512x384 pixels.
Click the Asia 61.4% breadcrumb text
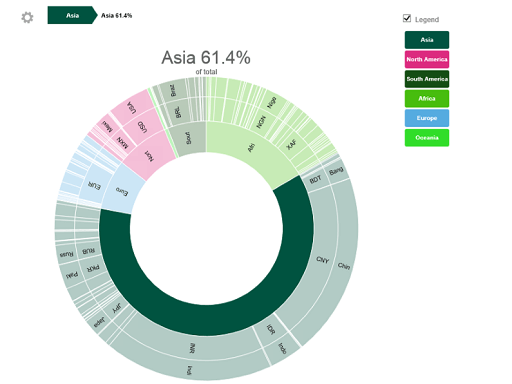point(117,15)
